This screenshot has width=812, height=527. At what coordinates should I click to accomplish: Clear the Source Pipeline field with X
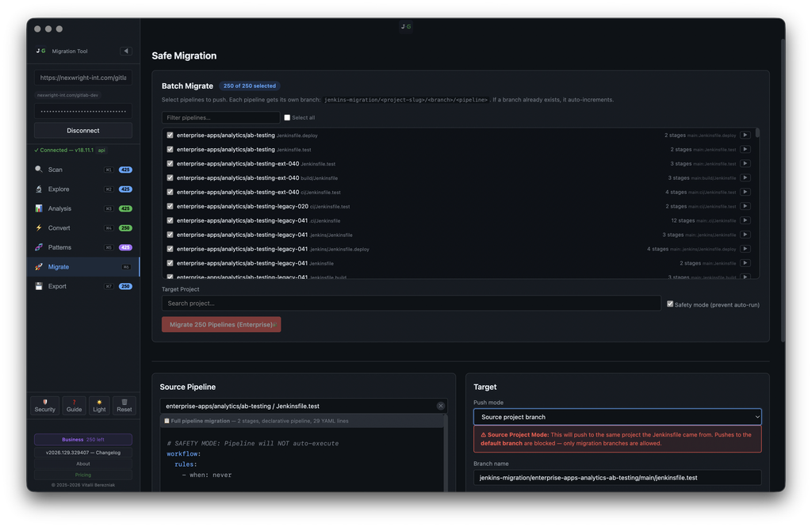pyautogui.click(x=441, y=406)
